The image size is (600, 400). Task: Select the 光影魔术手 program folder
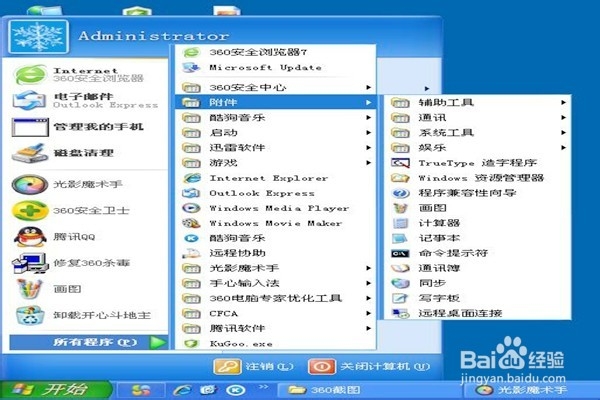[276, 268]
